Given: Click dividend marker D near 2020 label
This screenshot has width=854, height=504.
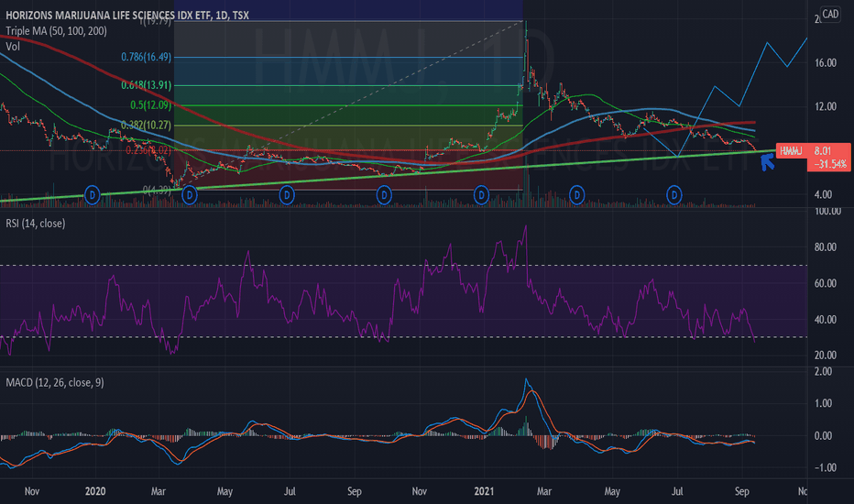Looking at the screenshot, I should [92, 194].
